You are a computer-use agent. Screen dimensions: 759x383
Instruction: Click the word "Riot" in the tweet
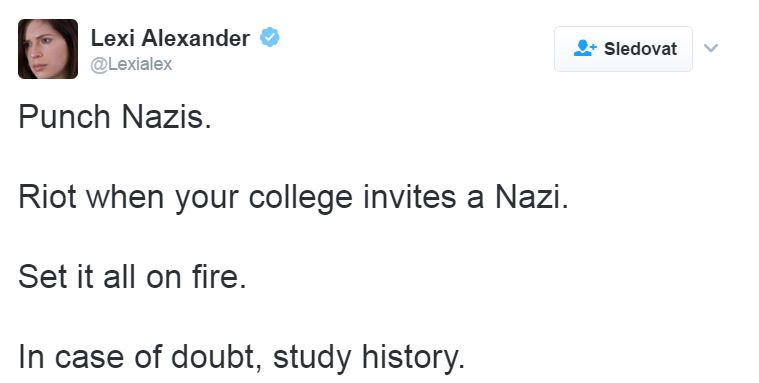47,198
